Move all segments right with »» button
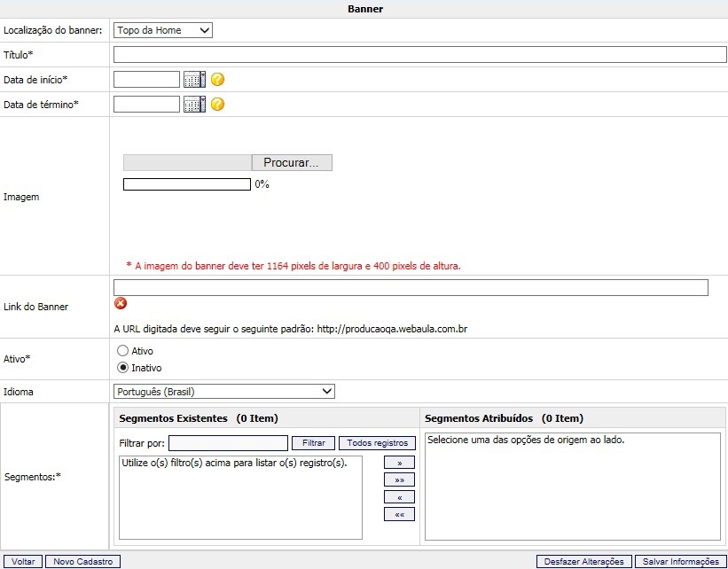The height and width of the screenshot is (569, 728). click(x=399, y=479)
